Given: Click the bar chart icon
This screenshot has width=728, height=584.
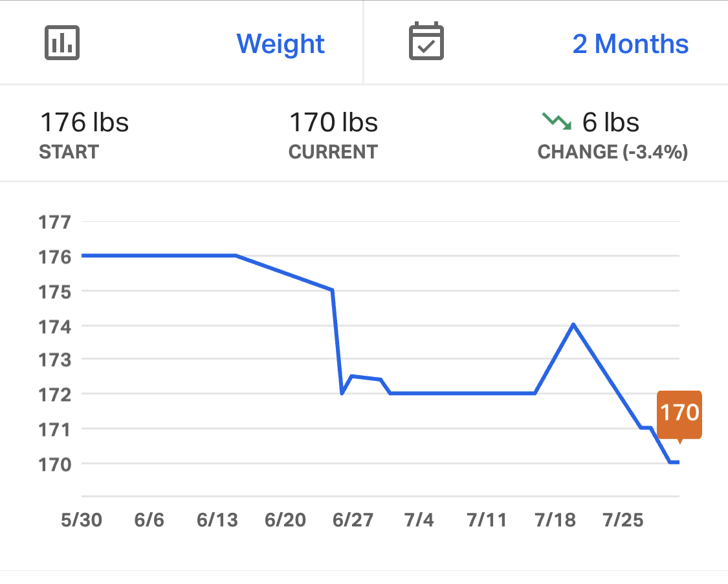Looking at the screenshot, I should point(62,43).
